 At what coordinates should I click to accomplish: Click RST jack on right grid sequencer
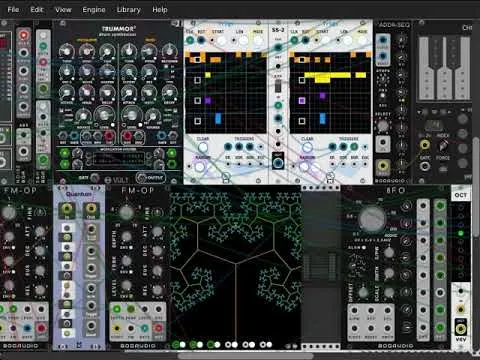(x=306, y=40)
